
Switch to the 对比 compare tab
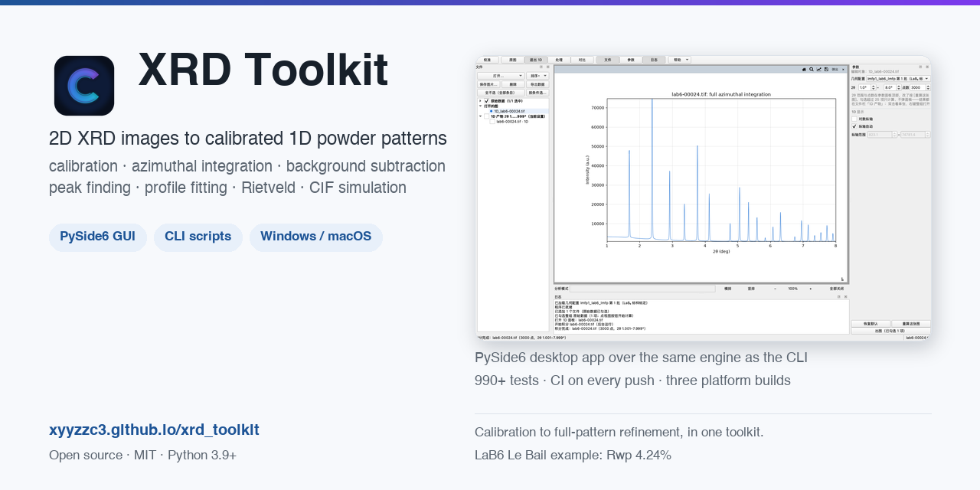tap(582, 60)
